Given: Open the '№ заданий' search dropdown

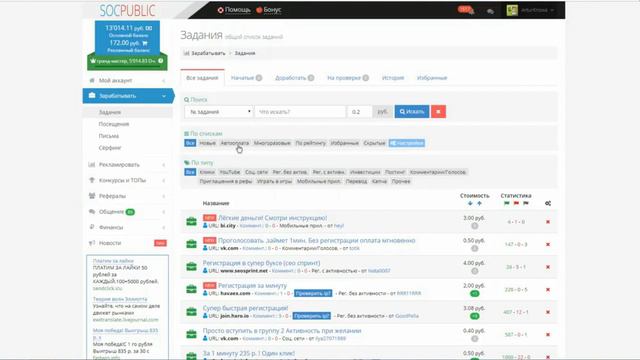Looking at the screenshot, I should (x=219, y=111).
